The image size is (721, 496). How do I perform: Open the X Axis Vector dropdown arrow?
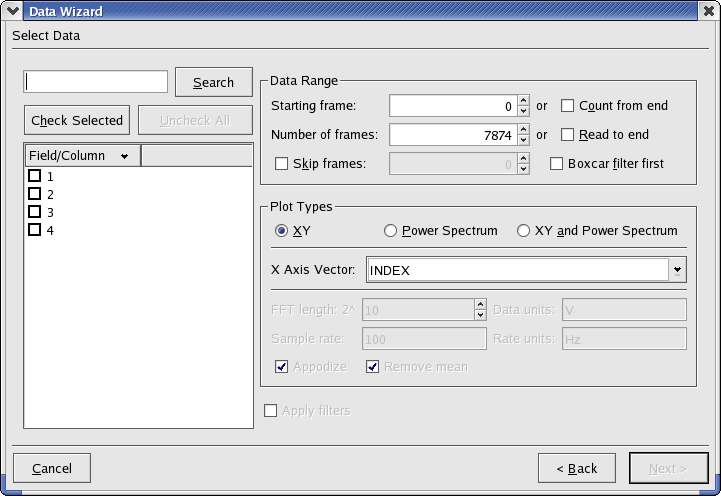(x=677, y=270)
